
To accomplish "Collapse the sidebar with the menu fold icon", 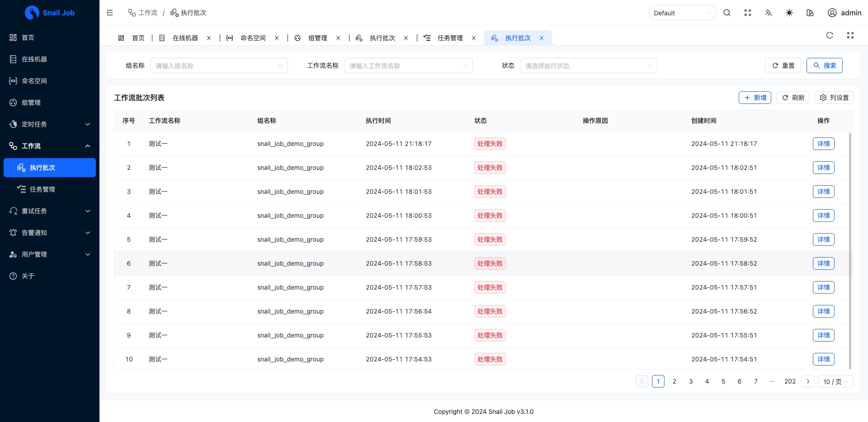I will [x=110, y=13].
